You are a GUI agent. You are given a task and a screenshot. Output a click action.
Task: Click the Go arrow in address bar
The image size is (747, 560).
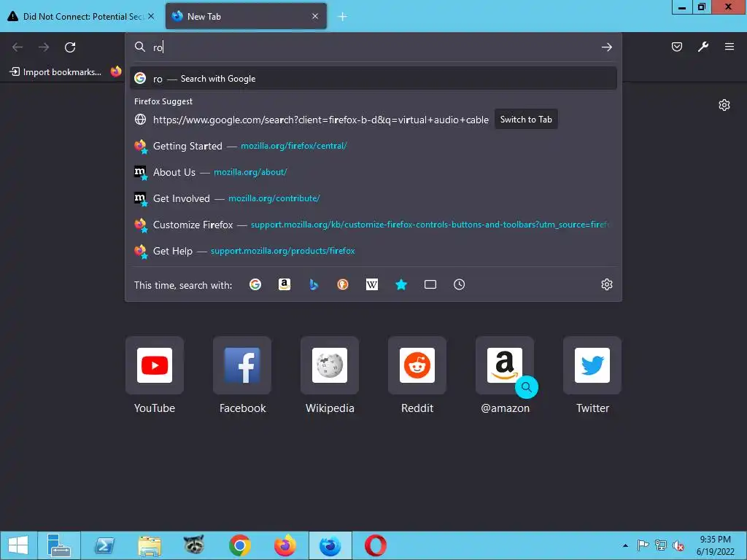(606, 47)
